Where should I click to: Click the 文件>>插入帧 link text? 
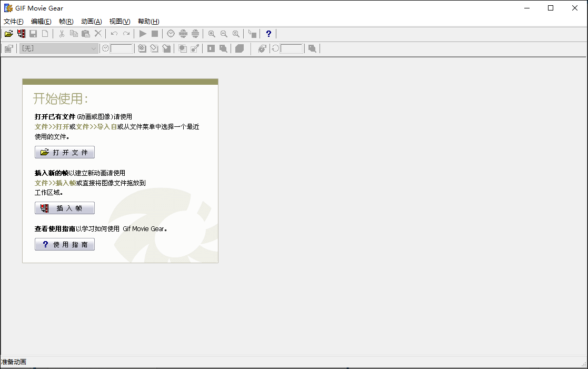[x=55, y=183]
